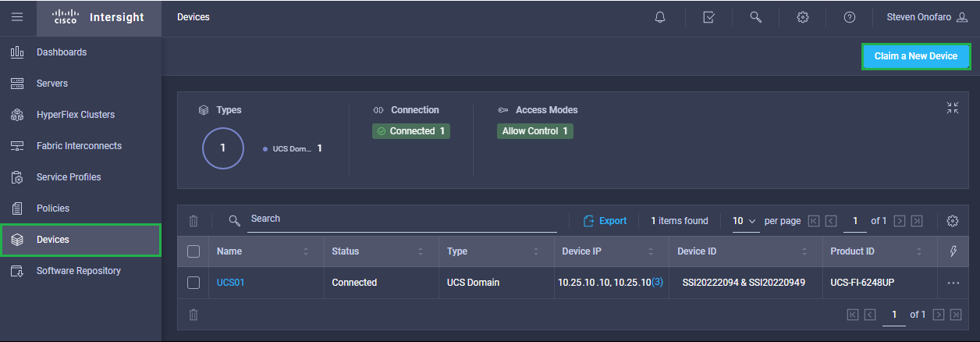980x342 pixels.
Task: Collapse the summary widgets panel
Action: tap(952, 109)
